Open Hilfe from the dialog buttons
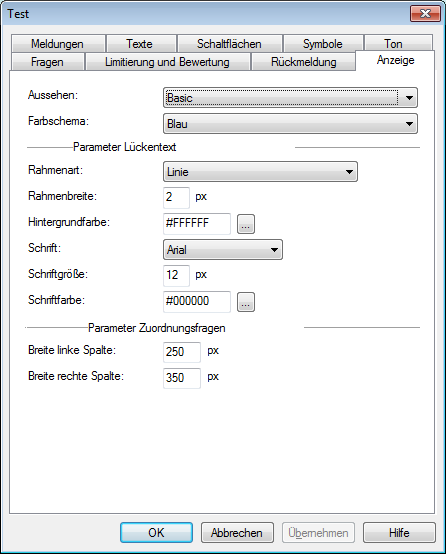Screen dimensions: 446x554 399,532
